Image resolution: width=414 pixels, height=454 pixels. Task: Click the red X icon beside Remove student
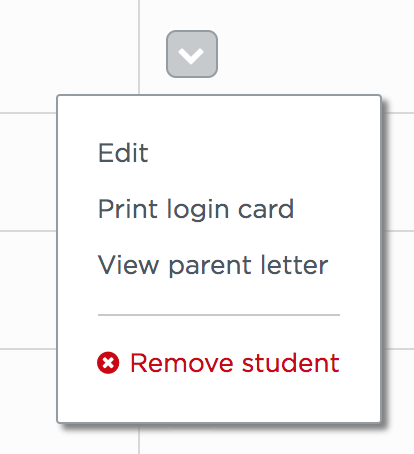point(108,363)
